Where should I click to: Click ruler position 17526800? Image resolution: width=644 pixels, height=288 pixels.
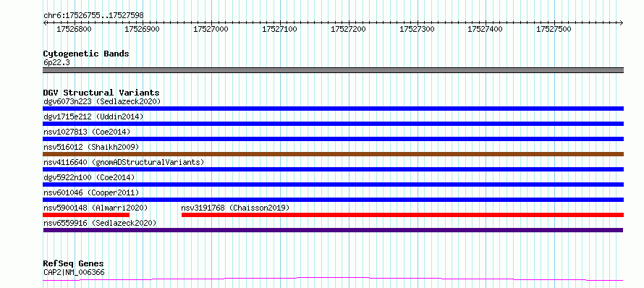[74, 29]
